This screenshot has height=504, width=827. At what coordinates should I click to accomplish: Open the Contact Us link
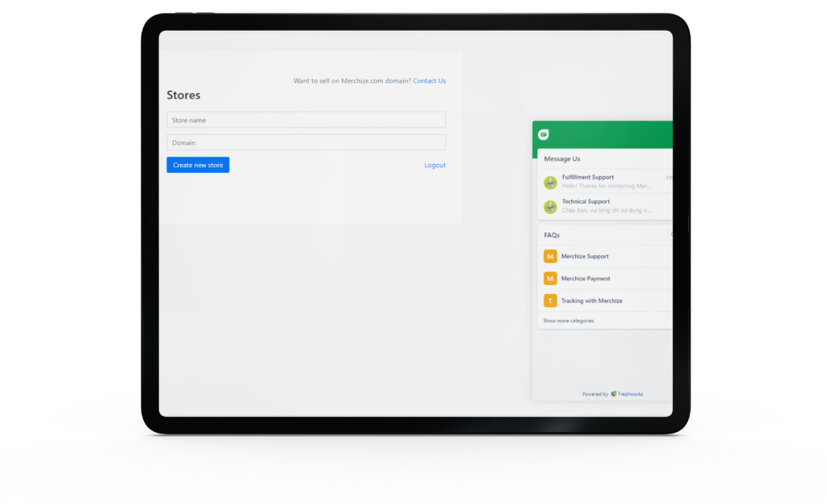point(430,81)
